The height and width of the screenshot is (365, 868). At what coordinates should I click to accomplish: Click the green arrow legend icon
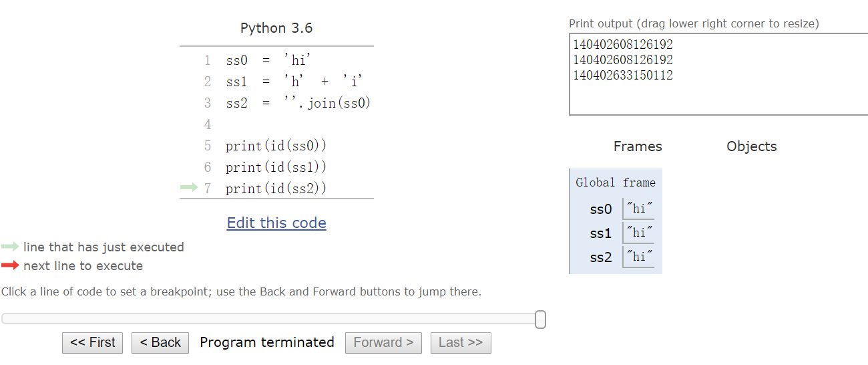point(10,247)
